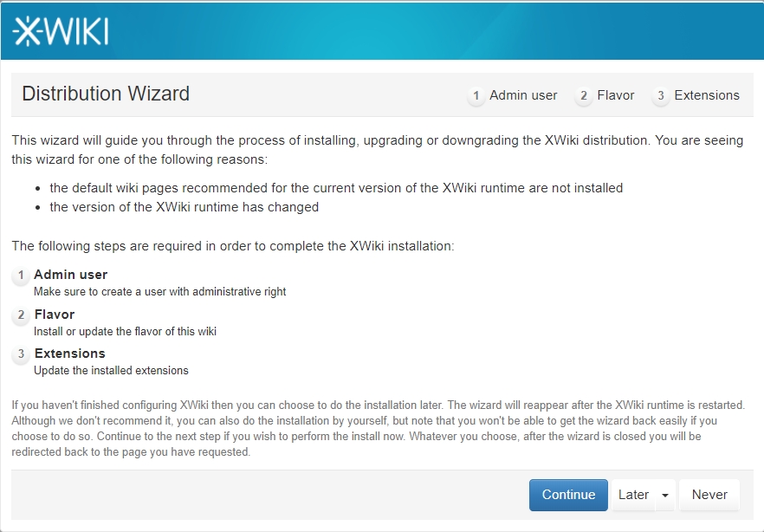Viewport: 764px width, 532px height.
Task: Click the bold Flavor list title
Action: point(55,315)
